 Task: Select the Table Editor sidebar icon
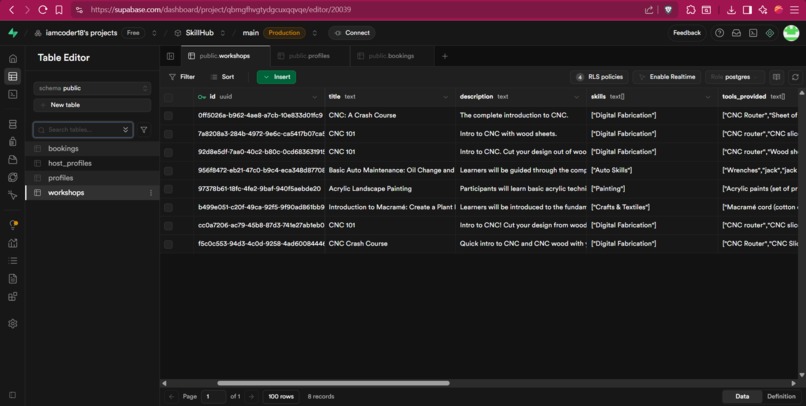tap(13, 77)
